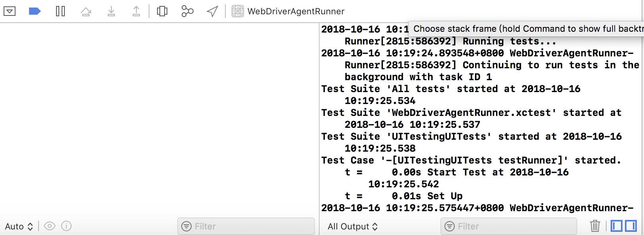The image size is (644, 235).
Task: Clear console with the trash icon
Action: tap(595, 226)
